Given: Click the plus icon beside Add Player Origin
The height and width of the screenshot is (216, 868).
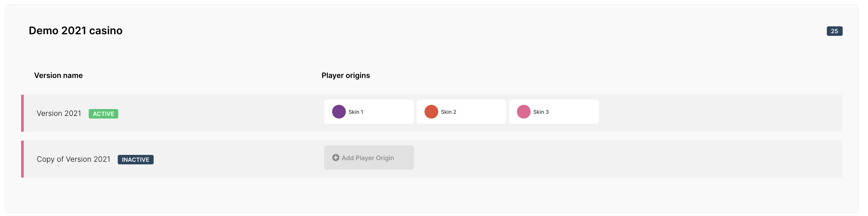Looking at the screenshot, I should (x=336, y=158).
